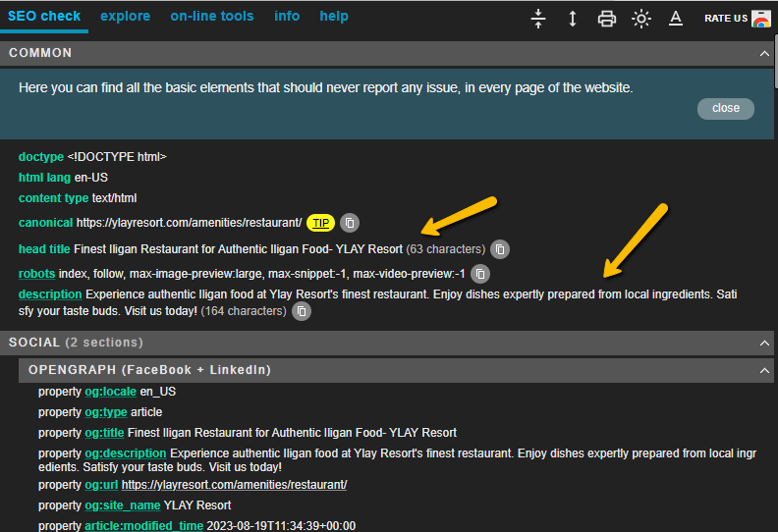Toggle the light/dark theme icon
The height and width of the screenshot is (532, 778).
pos(641,19)
